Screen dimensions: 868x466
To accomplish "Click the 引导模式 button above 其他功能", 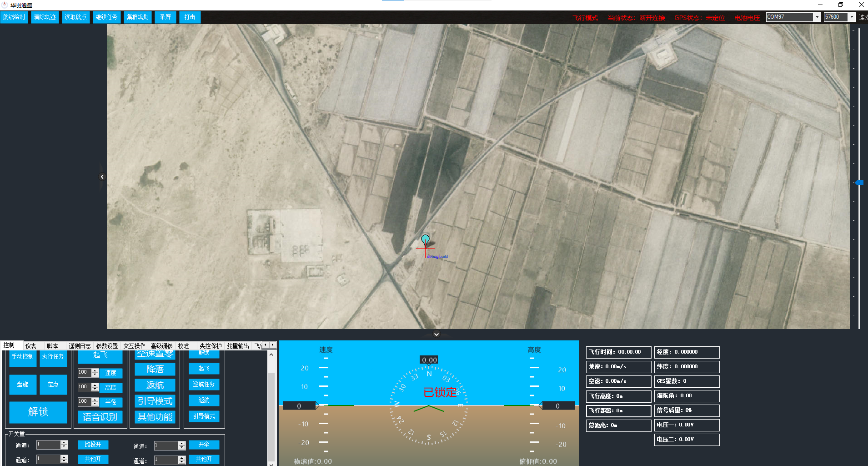I will (155, 401).
